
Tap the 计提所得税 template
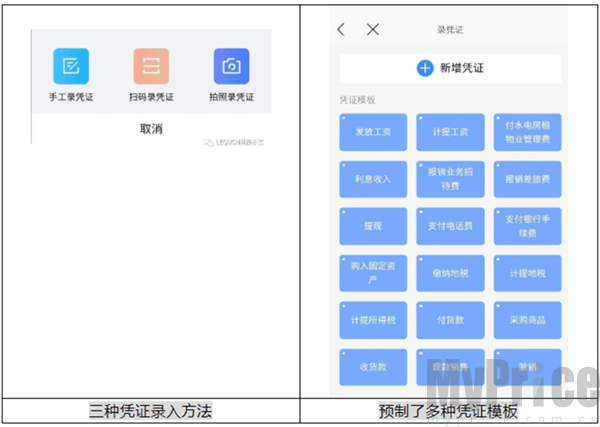tap(373, 320)
